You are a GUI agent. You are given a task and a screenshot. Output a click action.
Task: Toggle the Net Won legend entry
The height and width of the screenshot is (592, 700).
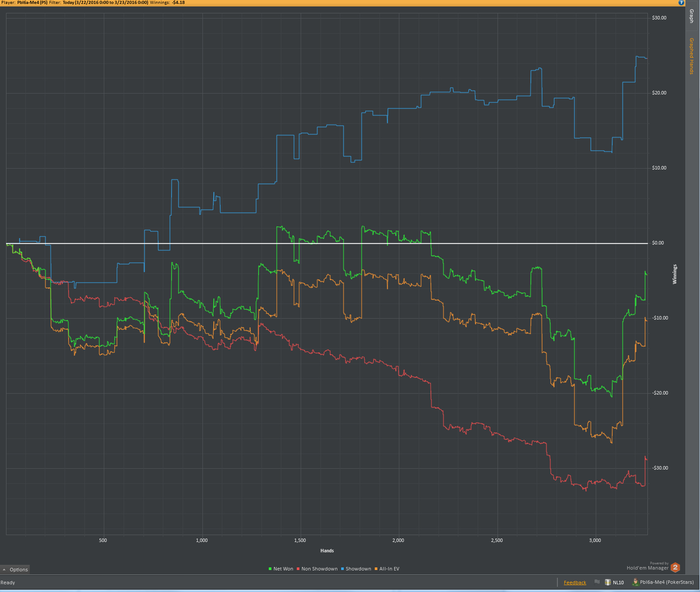[281, 569]
